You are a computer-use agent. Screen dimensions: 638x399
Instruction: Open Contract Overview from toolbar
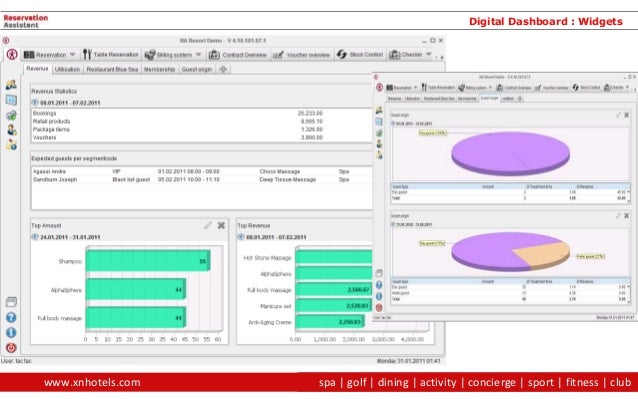238,55
